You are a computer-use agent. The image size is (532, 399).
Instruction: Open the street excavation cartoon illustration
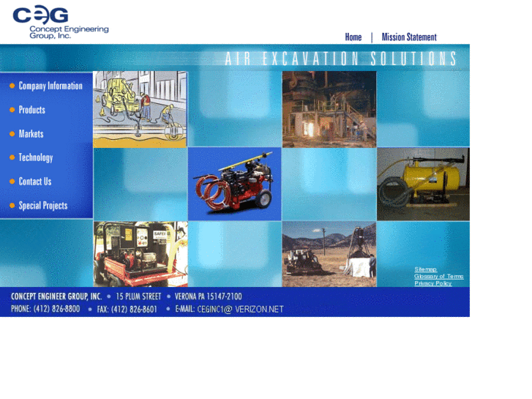click(x=140, y=109)
